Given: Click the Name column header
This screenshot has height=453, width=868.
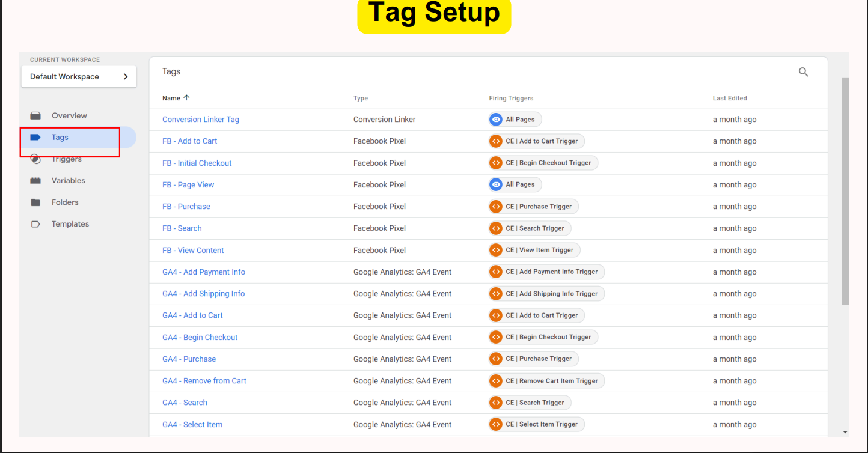Looking at the screenshot, I should tap(171, 98).
